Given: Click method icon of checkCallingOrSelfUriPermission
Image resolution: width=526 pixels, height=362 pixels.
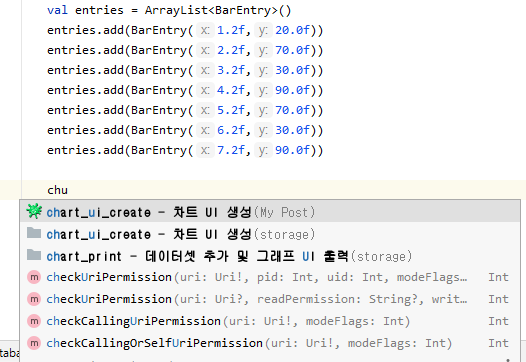Looking at the screenshot, I should click(x=34, y=343).
